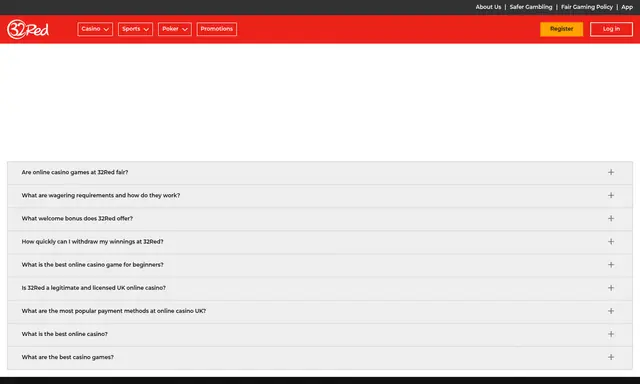The image size is (640, 384).
Task: Expand 'What welcome bonus does 32Red offer?'
Action: 77,218
